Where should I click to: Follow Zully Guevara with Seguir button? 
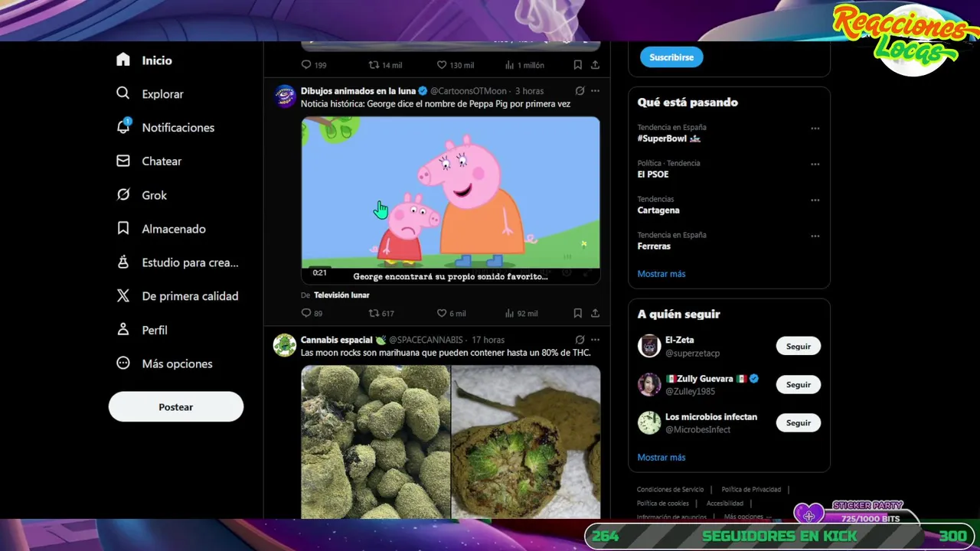tap(798, 384)
